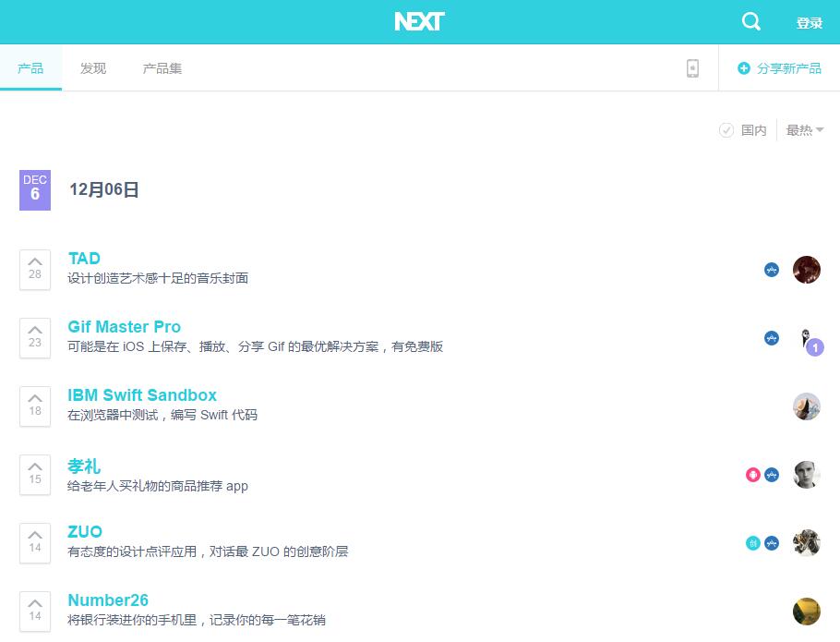This screenshot has width=840, height=642.
Task: Click the DEC 6 calendar date block
Action: (35, 190)
